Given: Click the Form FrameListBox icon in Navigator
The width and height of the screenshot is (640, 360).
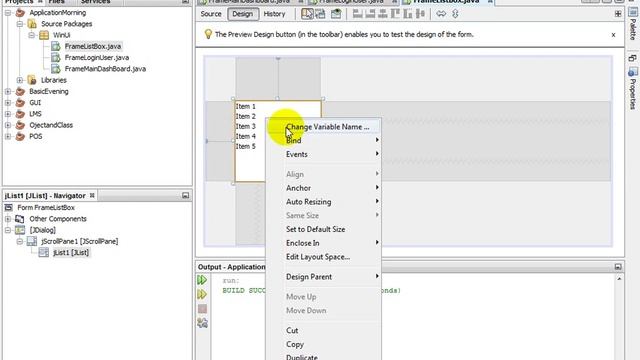Looking at the screenshot, I should coord(9,207).
